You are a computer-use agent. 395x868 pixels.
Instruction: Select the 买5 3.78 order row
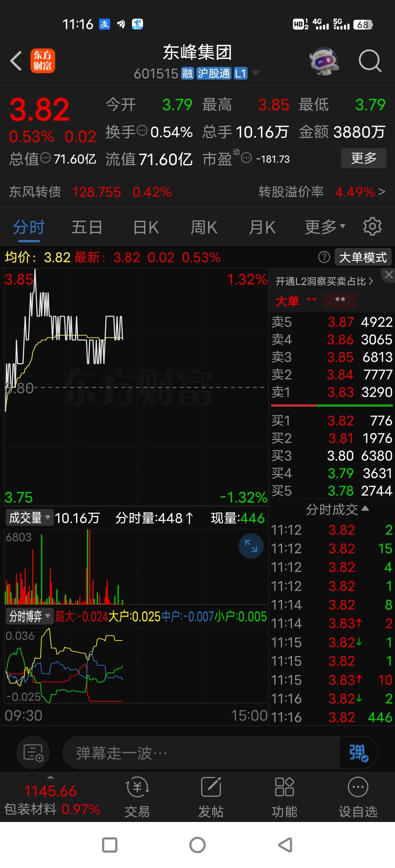[332, 491]
